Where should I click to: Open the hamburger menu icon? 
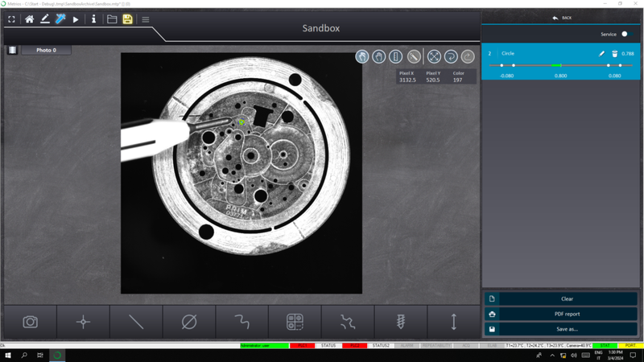click(x=146, y=19)
